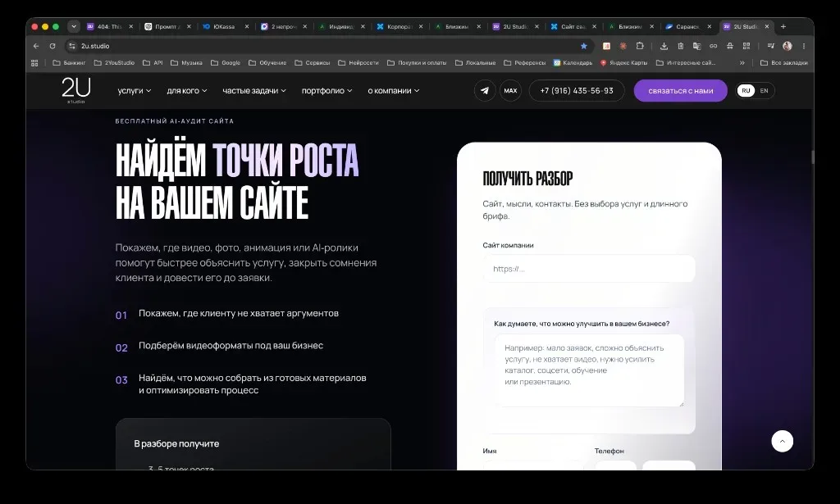This screenshot has height=504, width=840.
Task: Click the Telegram round icon in header
Action: (485, 90)
